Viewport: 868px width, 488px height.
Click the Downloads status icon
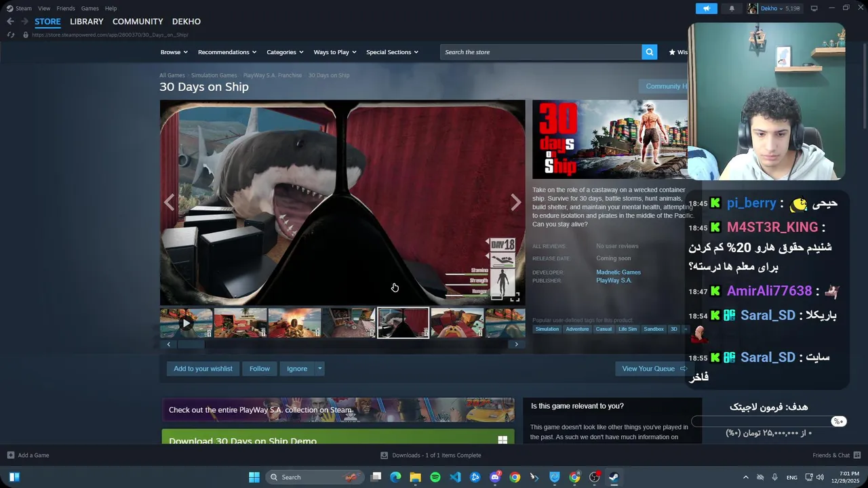point(384,455)
